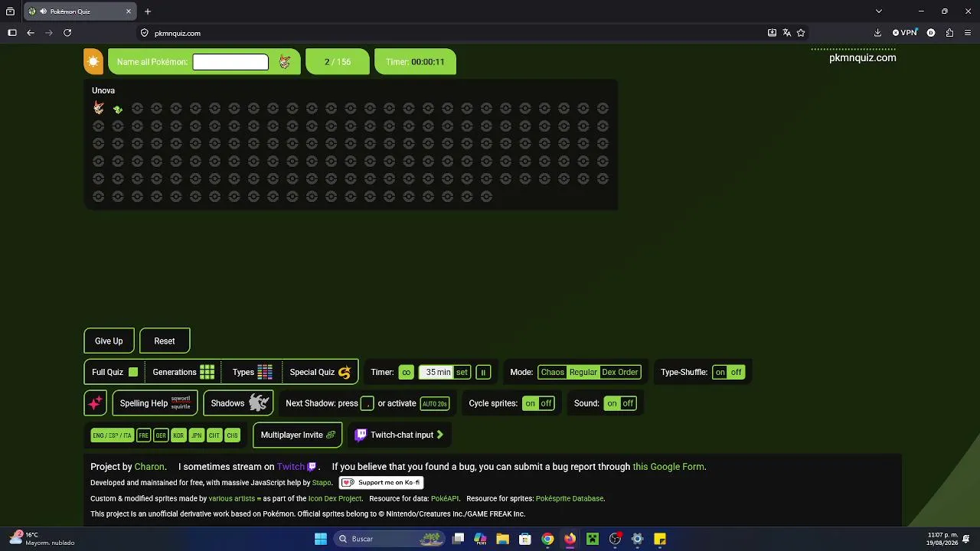Open this Google Form bug report link
Image resolution: width=980 pixels, height=551 pixels.
tap(668, 467)
